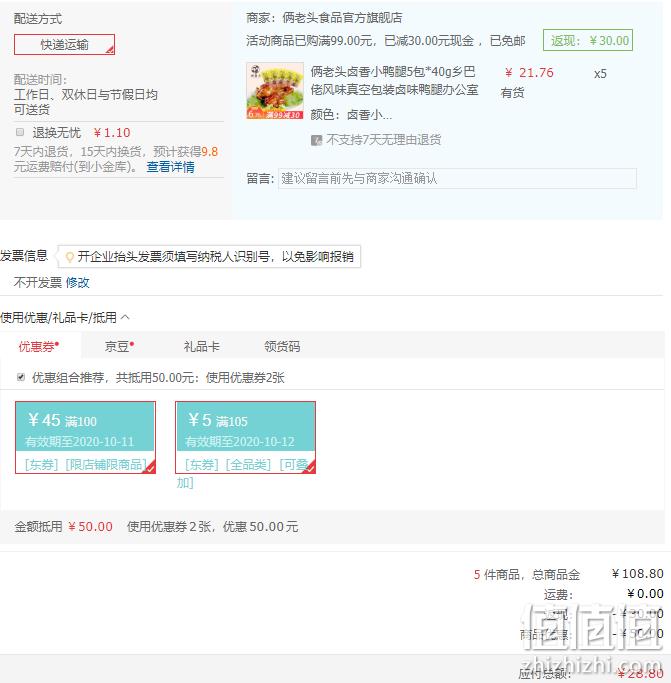
Task: Click the 返现 ¥30.00 badge
Action: pyautogui.click(x=588, y=41)
